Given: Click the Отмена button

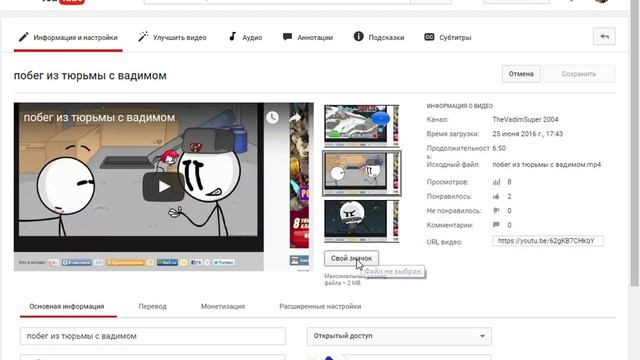Looking at the screenshot, I should (x=521, y=74).
